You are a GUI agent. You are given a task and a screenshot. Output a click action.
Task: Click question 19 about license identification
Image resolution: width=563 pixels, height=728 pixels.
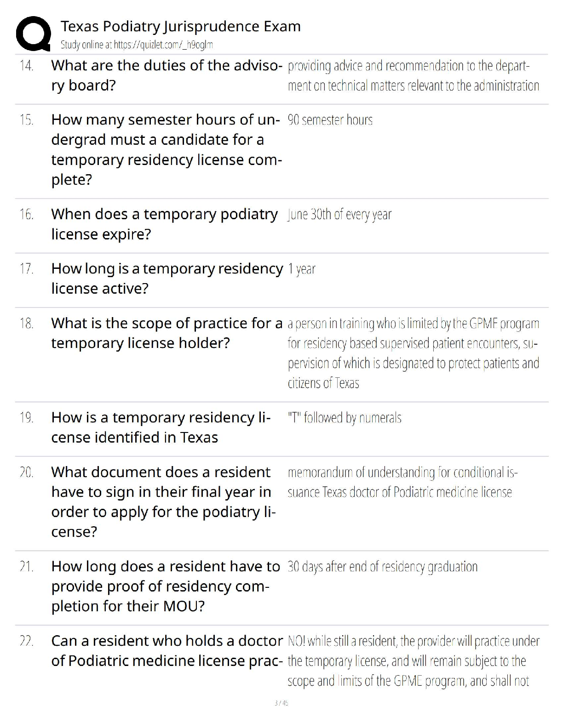161,427
